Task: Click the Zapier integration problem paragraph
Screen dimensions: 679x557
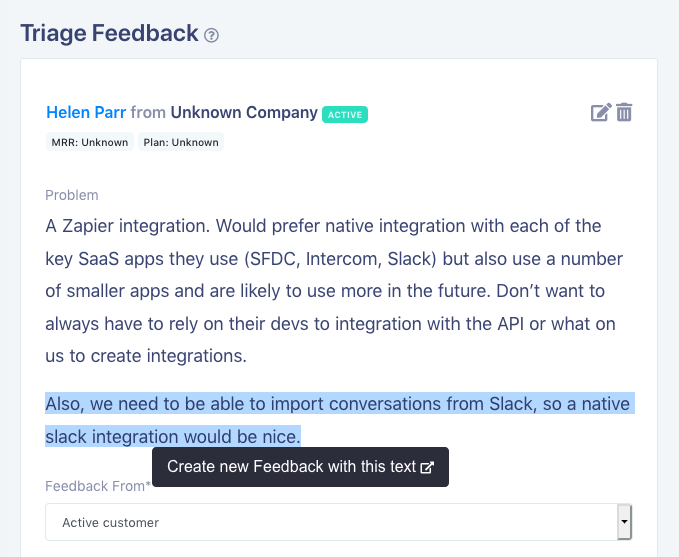Action: pyautogui.click(x=334, y=291)
